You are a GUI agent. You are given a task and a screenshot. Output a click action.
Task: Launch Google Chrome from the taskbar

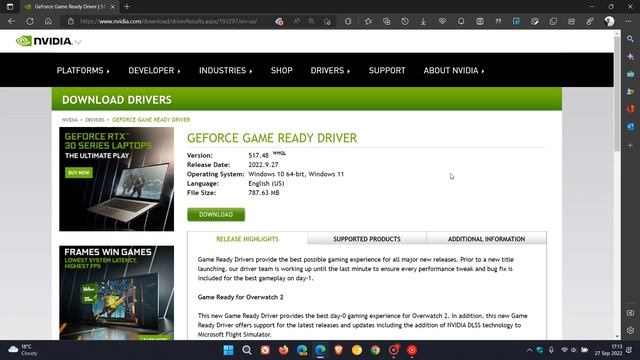tap(375, 350)
